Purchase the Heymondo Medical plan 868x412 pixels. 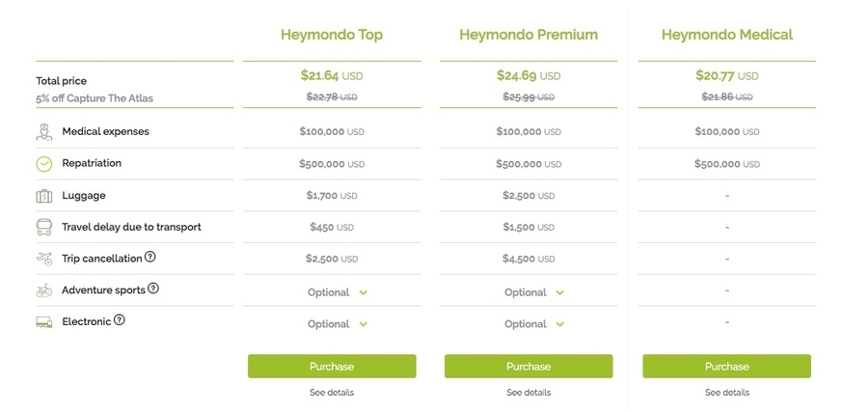point(726,367)
